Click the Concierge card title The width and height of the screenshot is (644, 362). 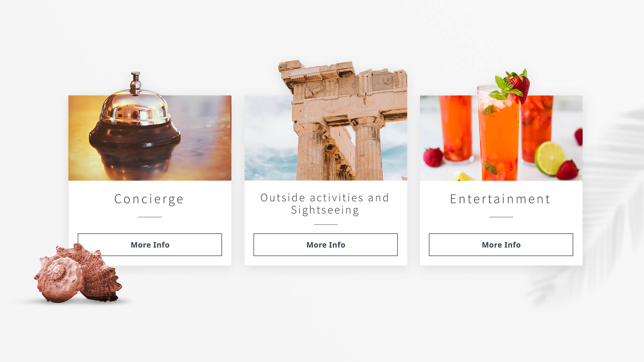point(149,199)
